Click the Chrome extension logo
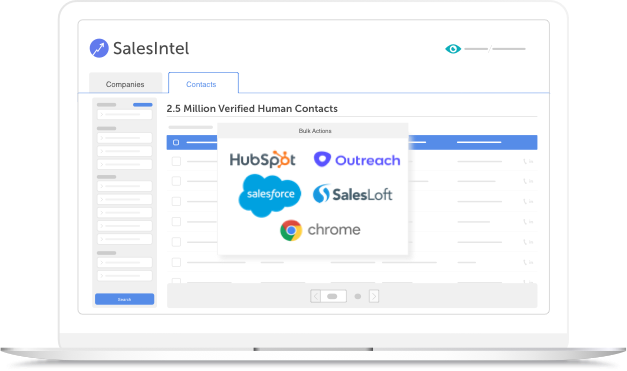 (x=320, y=230)
